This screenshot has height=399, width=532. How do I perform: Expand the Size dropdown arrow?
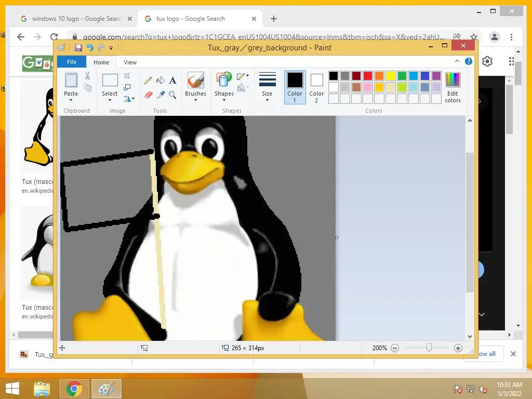(268, 100)
